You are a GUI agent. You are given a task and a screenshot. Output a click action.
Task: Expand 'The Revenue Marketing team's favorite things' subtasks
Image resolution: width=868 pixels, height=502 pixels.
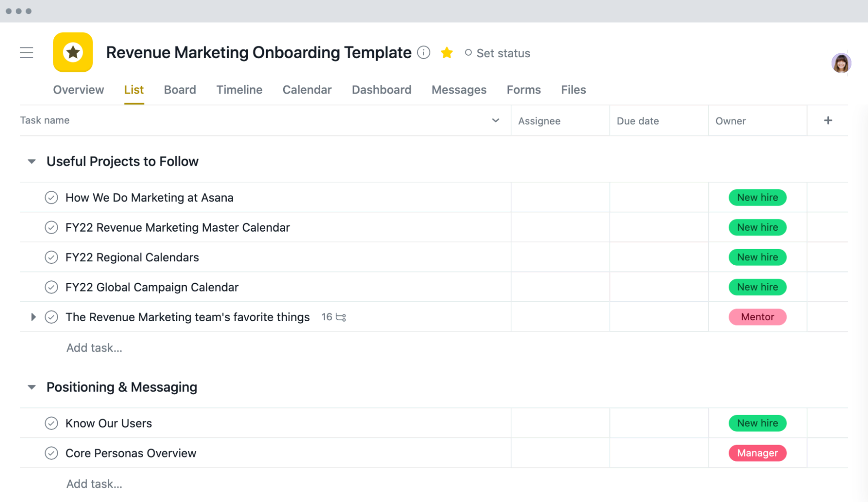point(33,317)
